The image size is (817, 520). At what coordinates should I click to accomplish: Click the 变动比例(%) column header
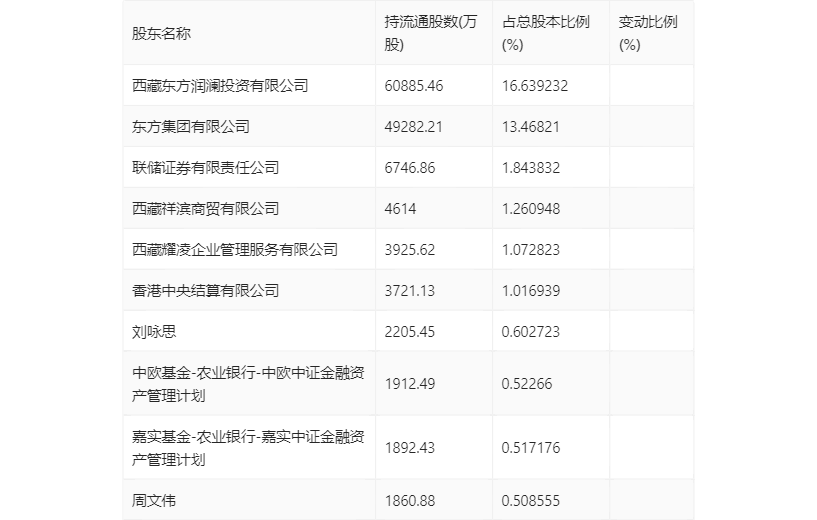(648, 33)
